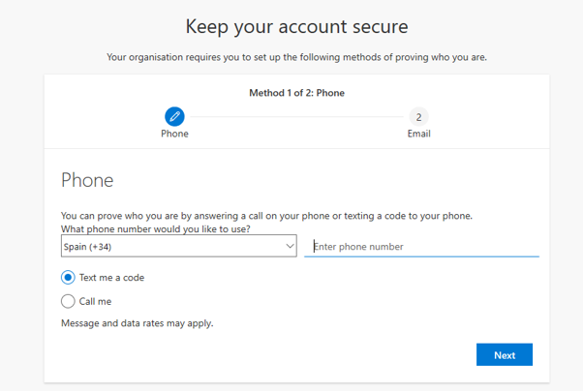Screen dimensions: 583x392
Task: Click the blue pencil Phone step icon
Action: click(174, 117)
